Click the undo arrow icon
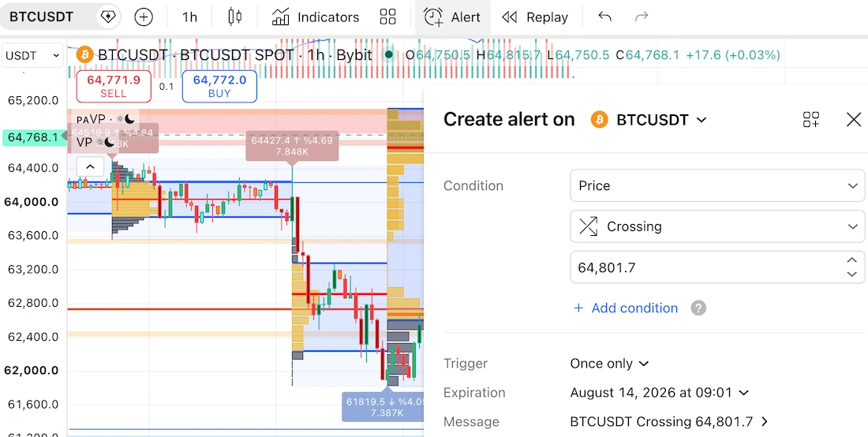868x437 pixels. click(604, 17)
